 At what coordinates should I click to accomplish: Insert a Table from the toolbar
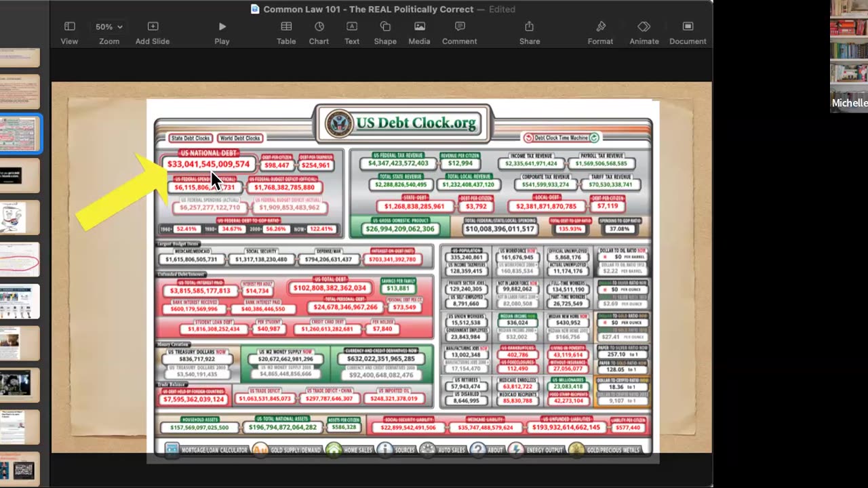[286, 33]
